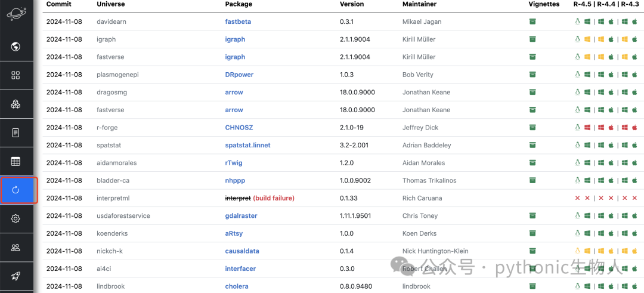
Task: Open the stacked cubes packages icon
Action: pos(16,104)
